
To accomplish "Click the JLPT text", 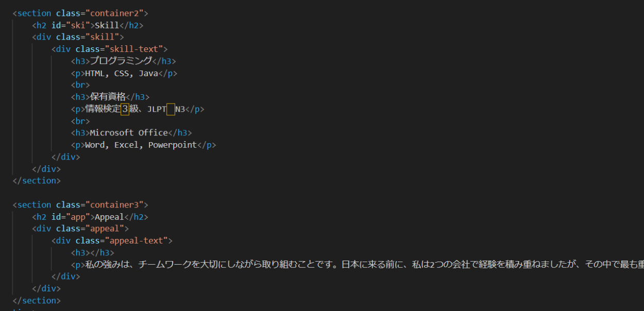I will (x=156, y=109).
